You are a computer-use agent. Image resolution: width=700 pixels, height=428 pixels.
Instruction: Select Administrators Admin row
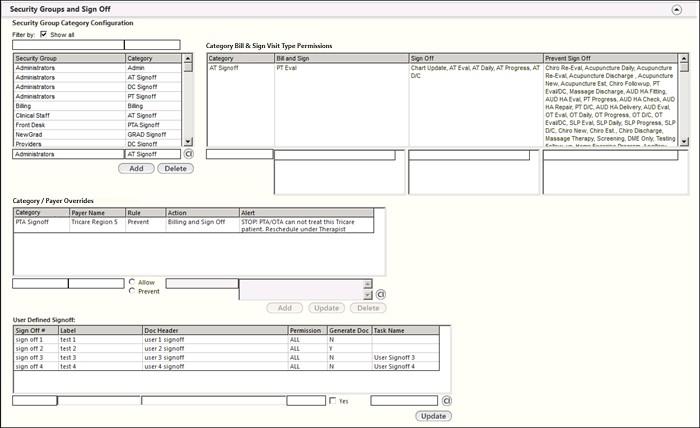coord(98,68)
